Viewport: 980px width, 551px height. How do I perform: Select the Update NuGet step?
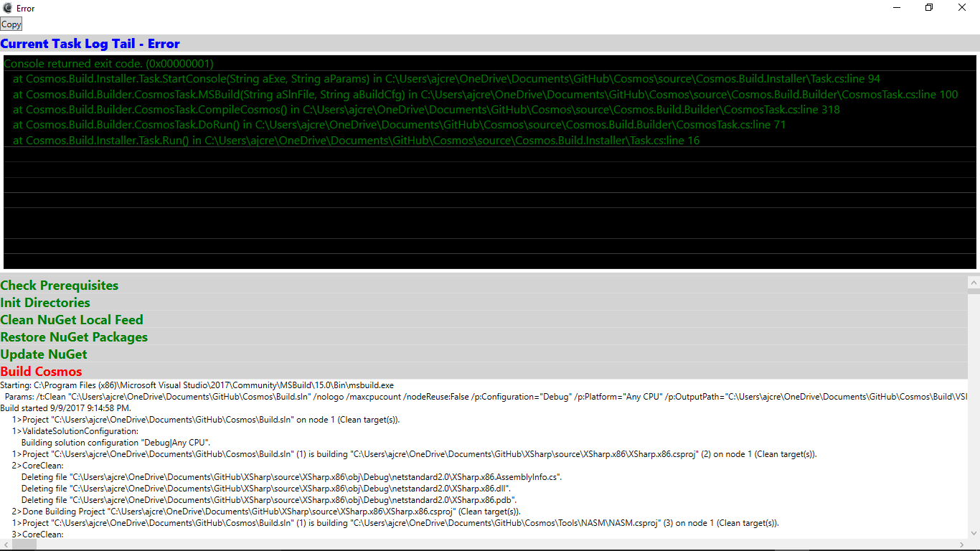coord(44,354)
